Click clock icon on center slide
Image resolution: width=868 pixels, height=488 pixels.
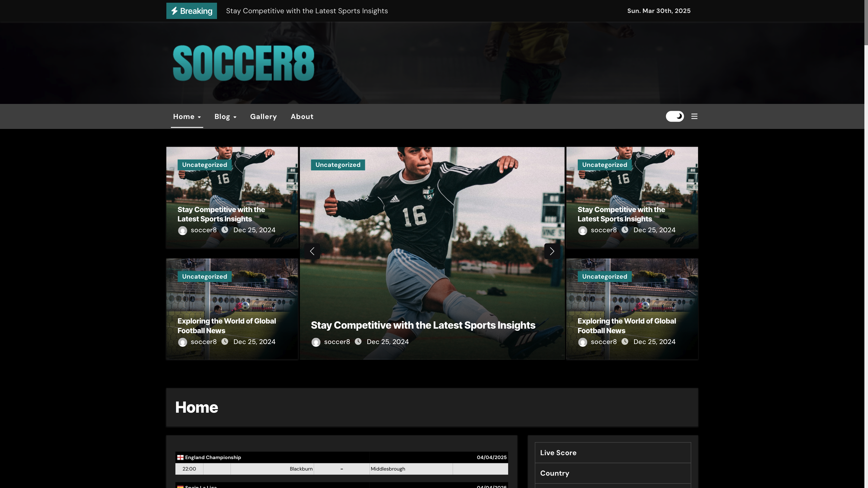(358, 342)
